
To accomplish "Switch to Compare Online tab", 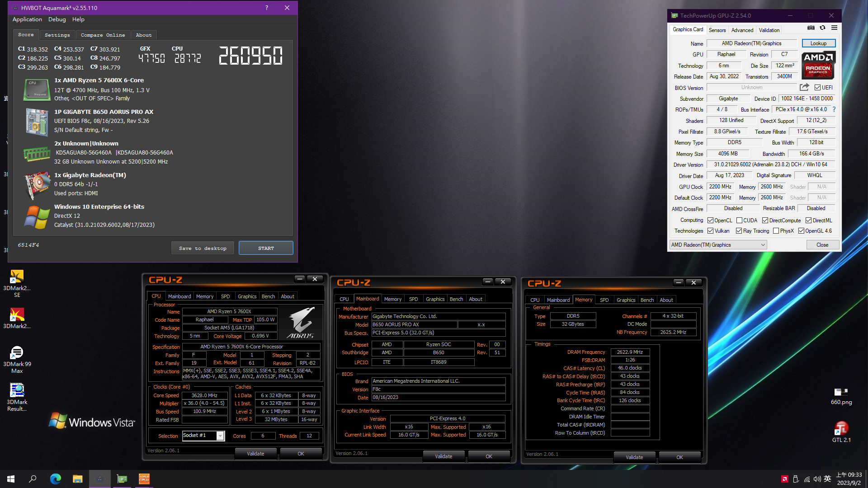I will pos(103,35).
